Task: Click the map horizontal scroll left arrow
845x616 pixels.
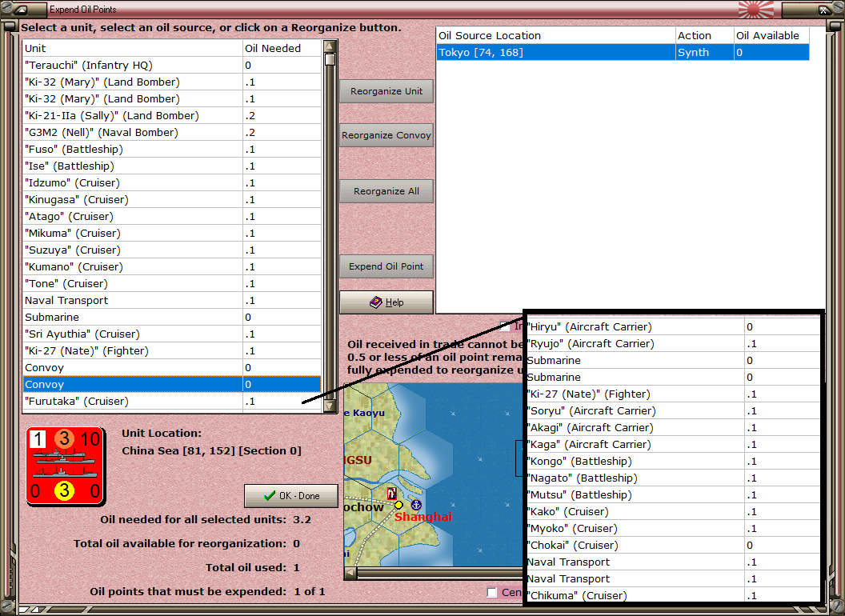Action: (350, 573)
